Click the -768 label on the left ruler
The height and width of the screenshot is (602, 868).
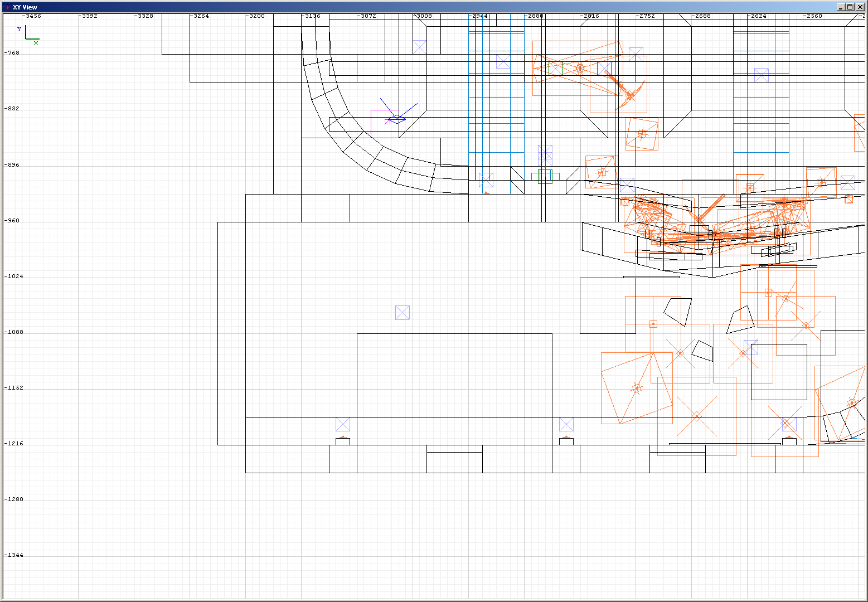pyautogui.click(x=12, y=53)
